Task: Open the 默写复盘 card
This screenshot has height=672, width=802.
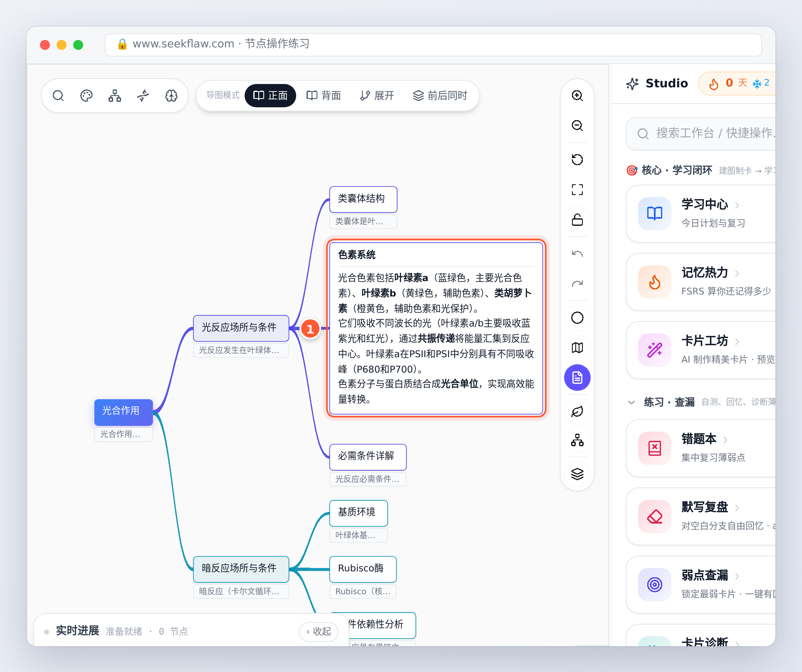Action: 701,516
